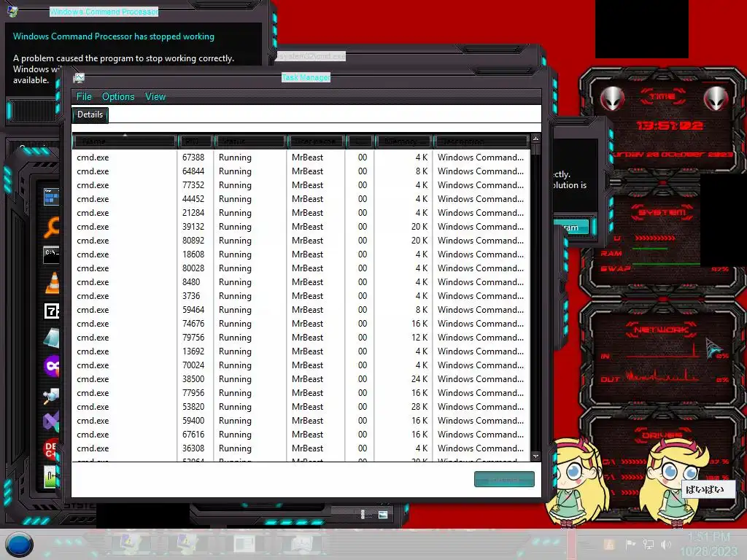Click the Start orb button
Screen dimensions: 747x560
[x=19, y=545]
